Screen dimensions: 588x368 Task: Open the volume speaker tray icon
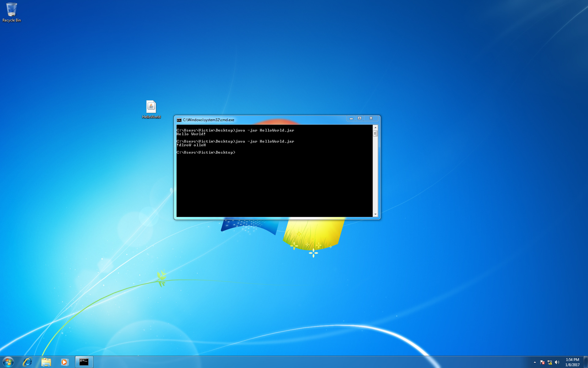557,362
